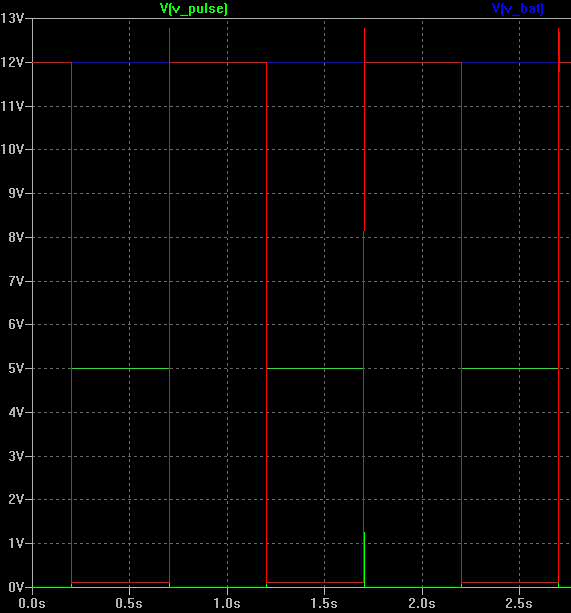
Task: Click the 5V vertical axis label
Action: click(x=16, y=368)
